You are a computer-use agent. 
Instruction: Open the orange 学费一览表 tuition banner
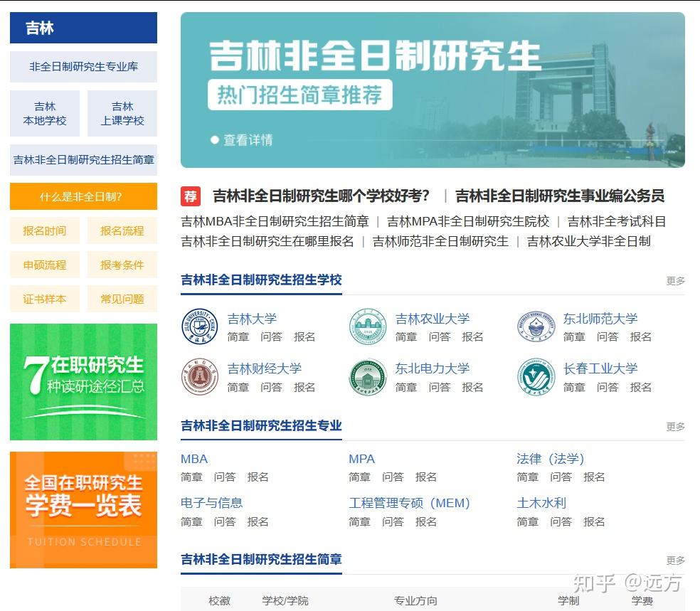click(x=83, y=510)
